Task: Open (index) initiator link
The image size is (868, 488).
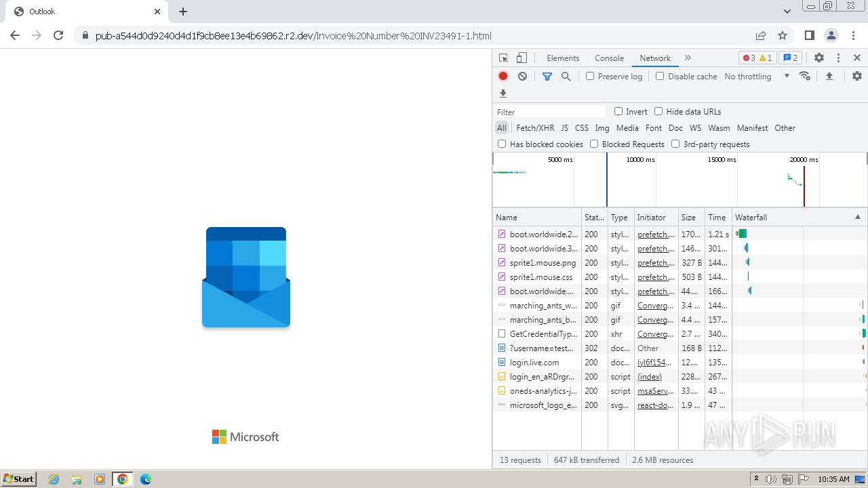Action: coord(650,377)
